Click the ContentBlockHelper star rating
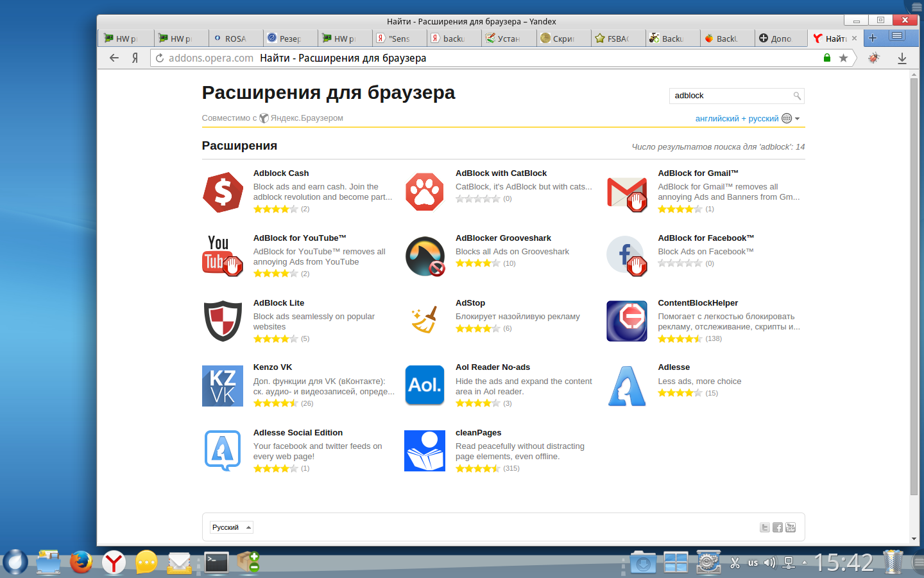924x578 pixels. [x=680, y=338]
